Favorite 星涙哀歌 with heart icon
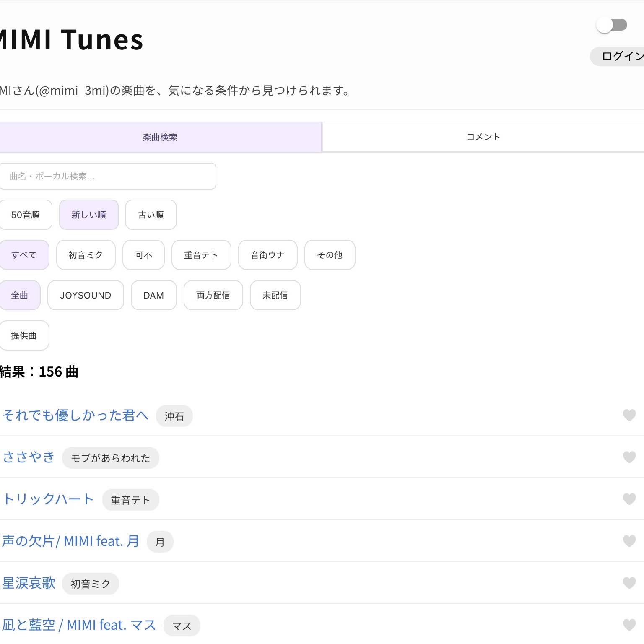 coord(629,583)
